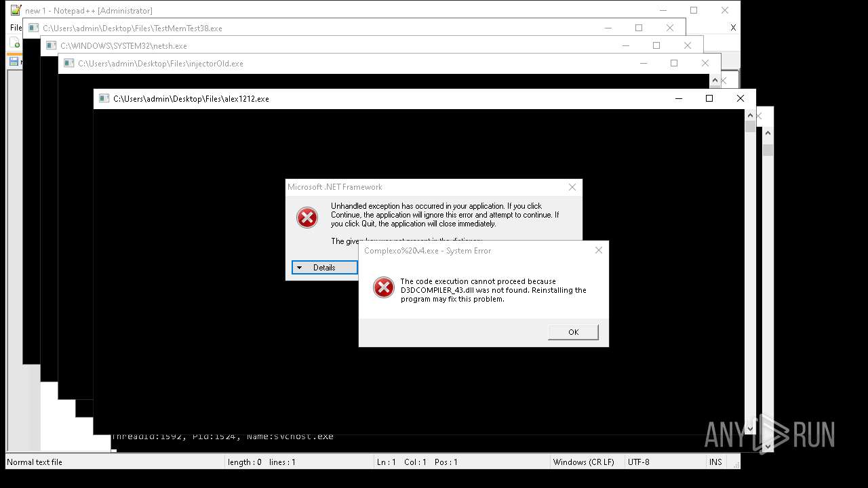Click the red error icon in System Error dialog
The width and height of the screenshot is (868, 488).
click(384, 287)
